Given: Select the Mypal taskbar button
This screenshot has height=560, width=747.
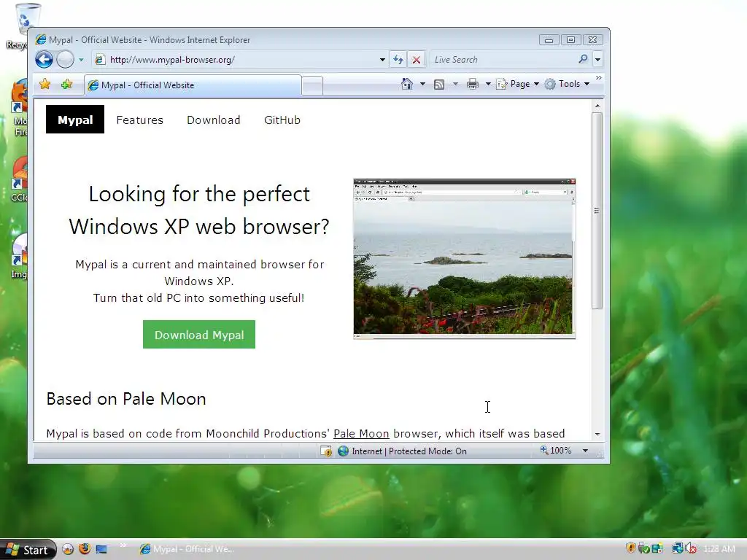Looking at the screenshot, I should pyautogui.click(x=187, y=549).
